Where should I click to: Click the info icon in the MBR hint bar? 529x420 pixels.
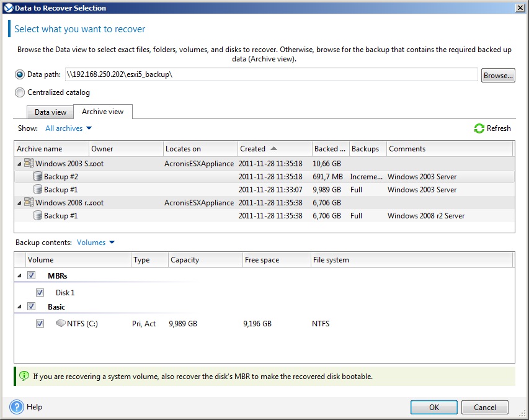(24, 376)
